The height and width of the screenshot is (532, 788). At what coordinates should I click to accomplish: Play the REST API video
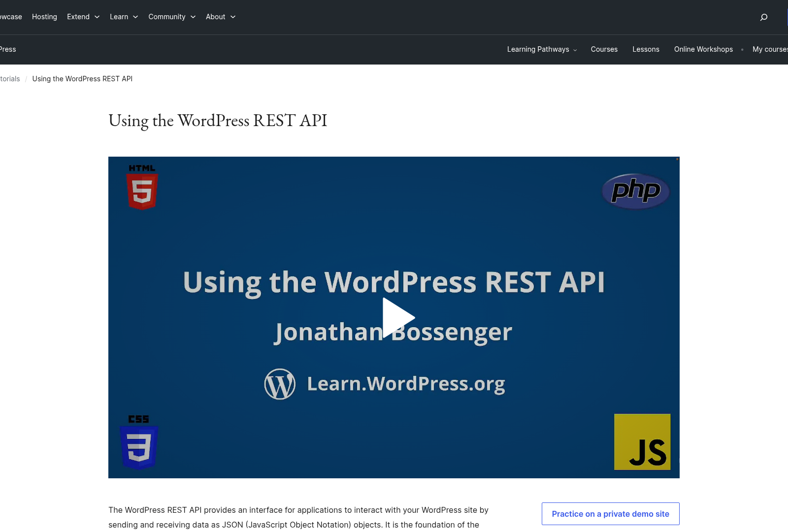[x=398, y=318]
